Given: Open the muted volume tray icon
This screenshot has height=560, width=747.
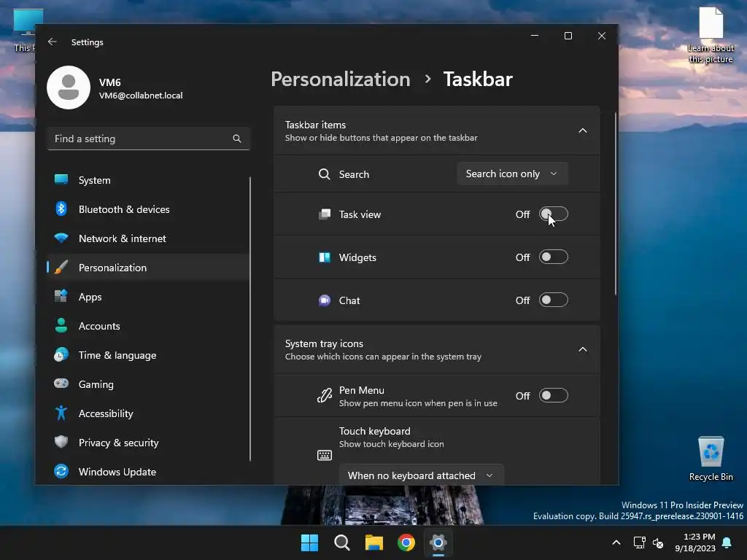Looking at the screenshot, I should coord(658,542).
